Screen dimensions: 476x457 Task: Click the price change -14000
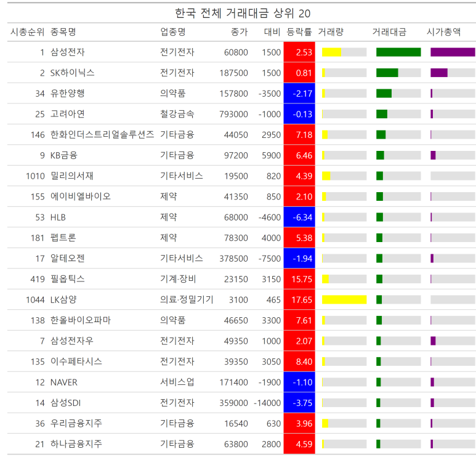(x=267, y=403)
